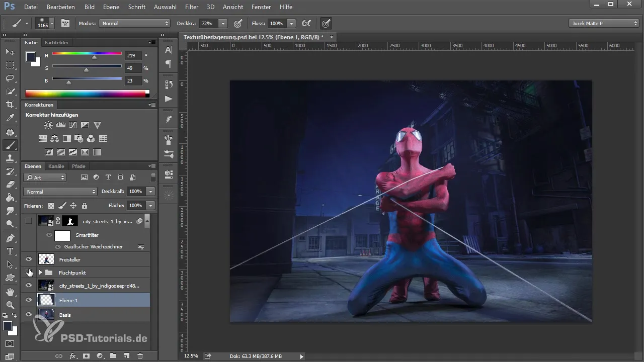Create a new layer

pos(127,356)
